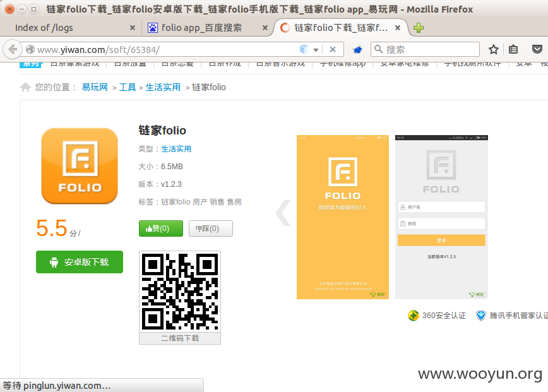The image size is (548, 392).
Task: Click the 链家folio title heading
Action: point(162,130)
